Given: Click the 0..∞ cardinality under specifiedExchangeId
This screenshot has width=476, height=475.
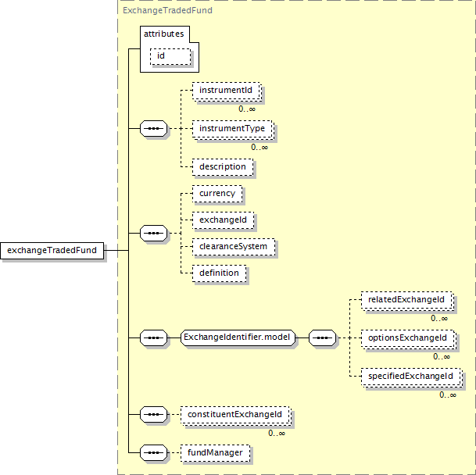Looking at the screenshot, I should 448,395.
